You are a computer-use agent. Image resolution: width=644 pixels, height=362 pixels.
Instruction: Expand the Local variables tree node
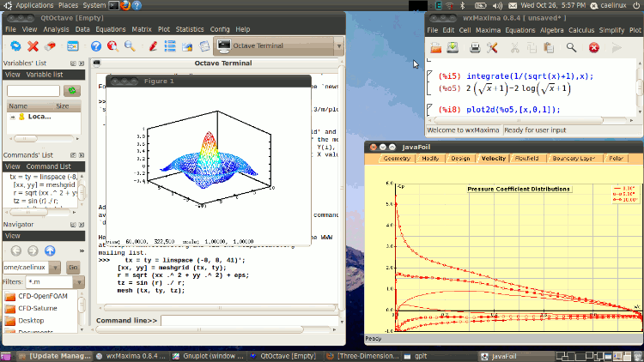point(13,117)
